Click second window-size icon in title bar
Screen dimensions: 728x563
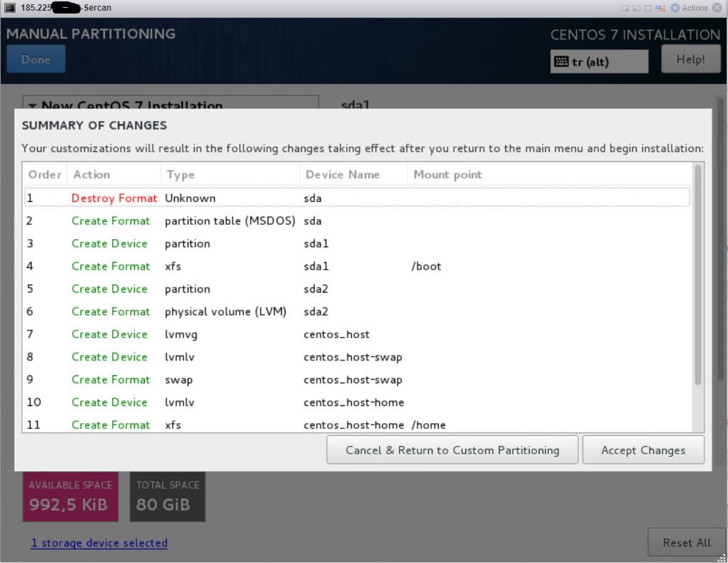[637, 9]
